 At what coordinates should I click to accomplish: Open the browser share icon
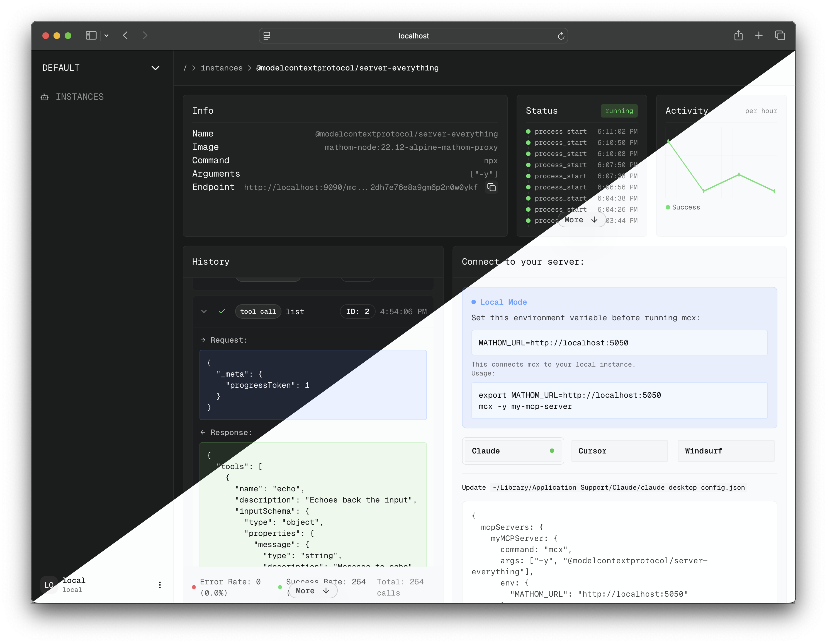click(x=738, y=36)
